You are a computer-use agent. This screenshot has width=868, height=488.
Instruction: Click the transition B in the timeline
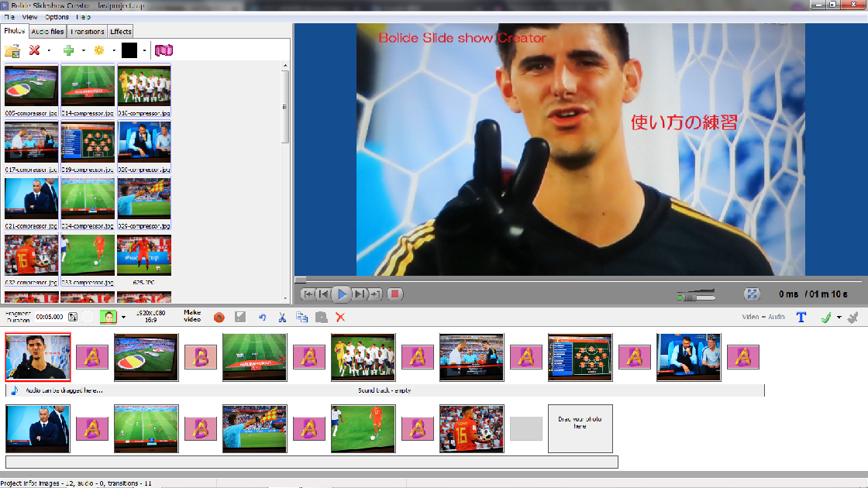(x=201, y=357)
